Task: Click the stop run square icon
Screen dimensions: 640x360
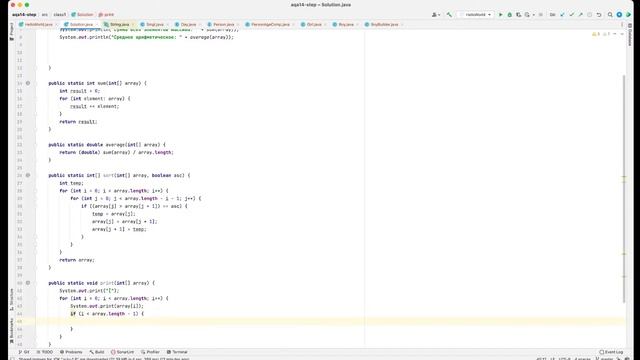Action: [541, 15]
